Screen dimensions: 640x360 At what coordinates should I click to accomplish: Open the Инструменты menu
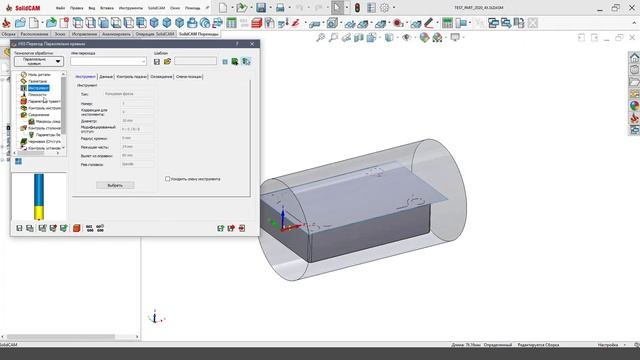[x=131, y=8]
